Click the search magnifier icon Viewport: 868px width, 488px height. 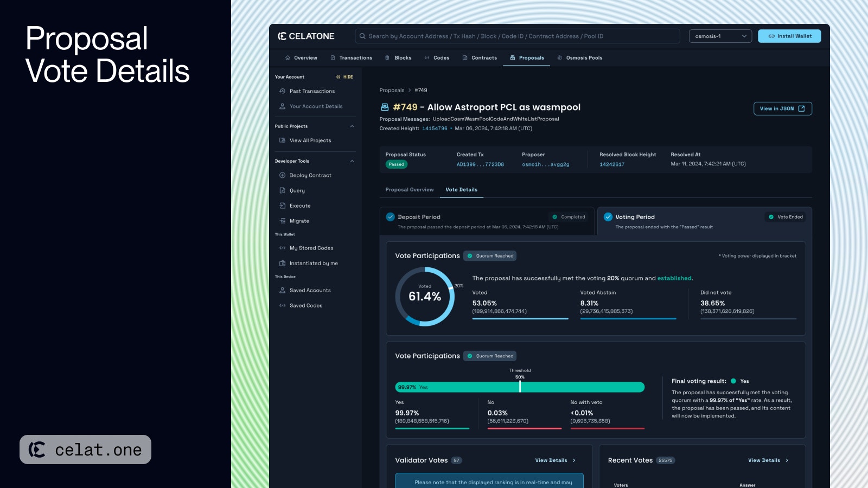tap(362, 36)
